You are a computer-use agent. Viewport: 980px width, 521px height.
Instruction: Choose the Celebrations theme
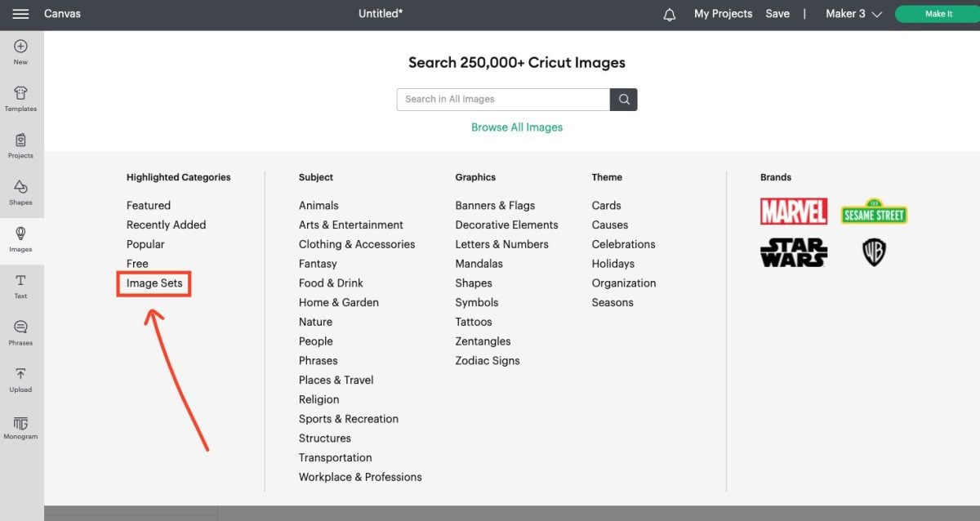(x=623, y=244)
